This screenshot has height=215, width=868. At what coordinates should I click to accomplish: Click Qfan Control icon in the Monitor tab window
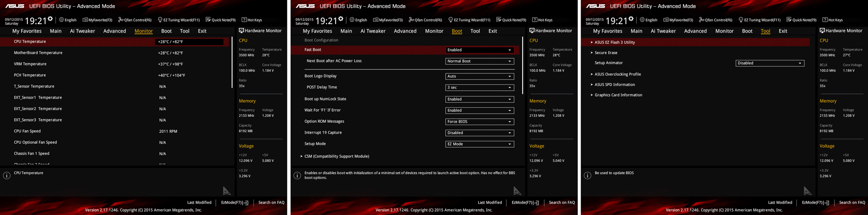[x=120, y=20]
